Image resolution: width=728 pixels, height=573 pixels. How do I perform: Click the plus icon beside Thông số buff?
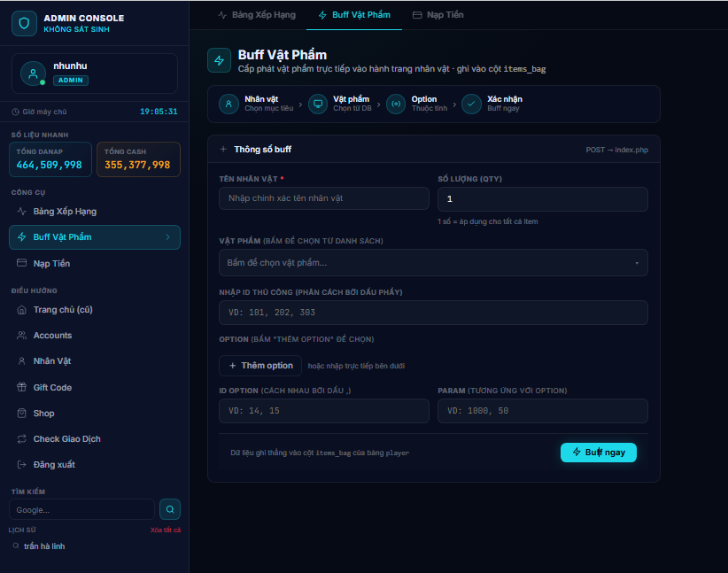tap(223, 149)
